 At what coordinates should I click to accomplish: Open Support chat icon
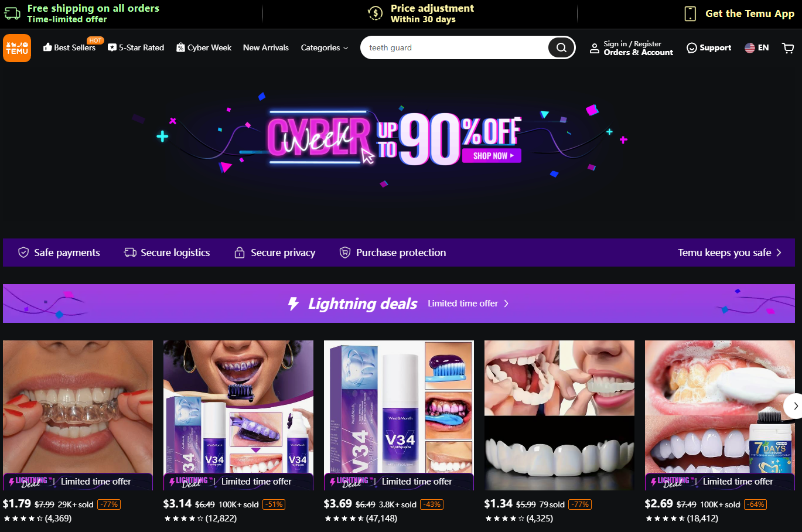692,48
